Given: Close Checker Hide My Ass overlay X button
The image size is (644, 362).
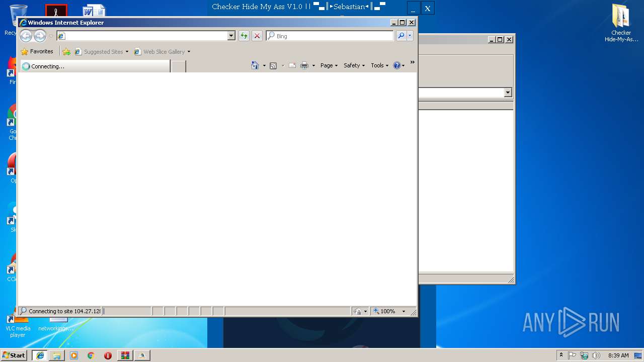Looking at the screenshot, I should click(428, 8).
